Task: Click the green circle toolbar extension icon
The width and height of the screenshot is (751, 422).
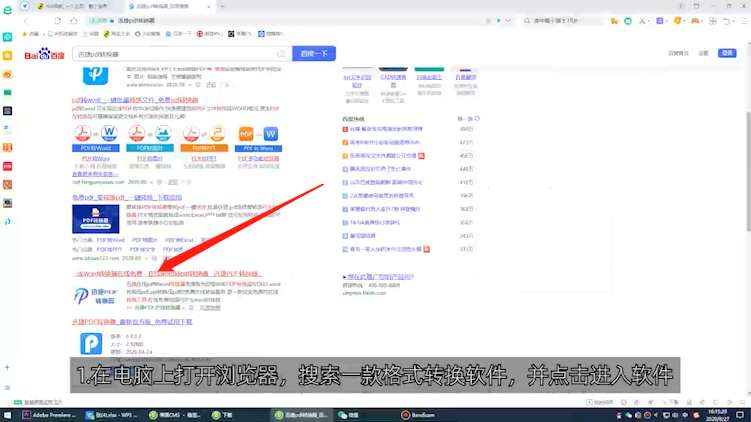Action: [628, 21]
